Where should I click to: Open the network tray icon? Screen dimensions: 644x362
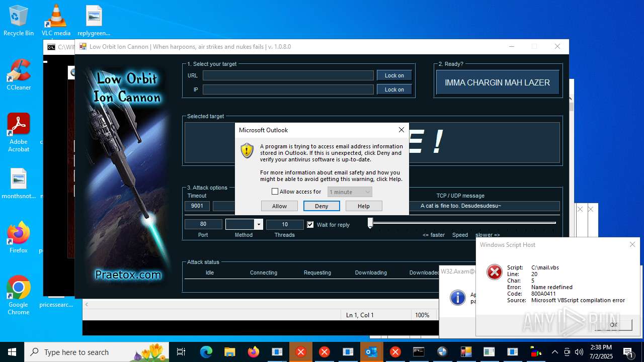(x=567, y=352)
